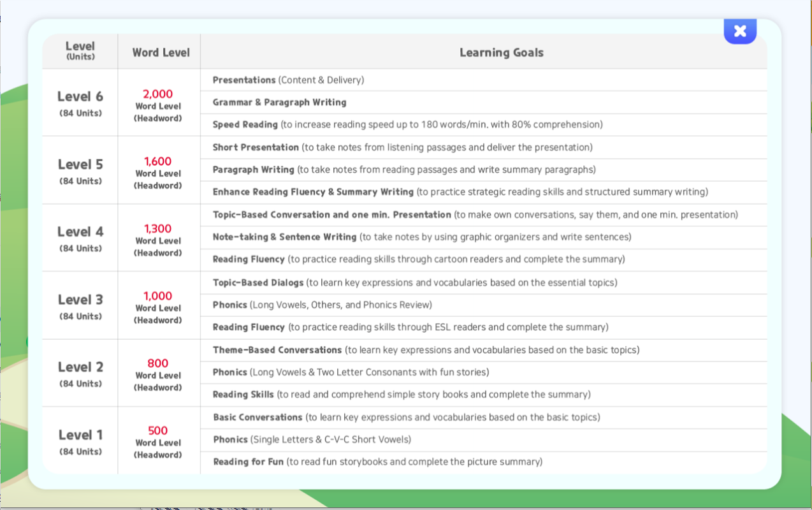Select the Level 2 cell
The width and height of the screenshot is (812, 510).
(x=80, y=373)
